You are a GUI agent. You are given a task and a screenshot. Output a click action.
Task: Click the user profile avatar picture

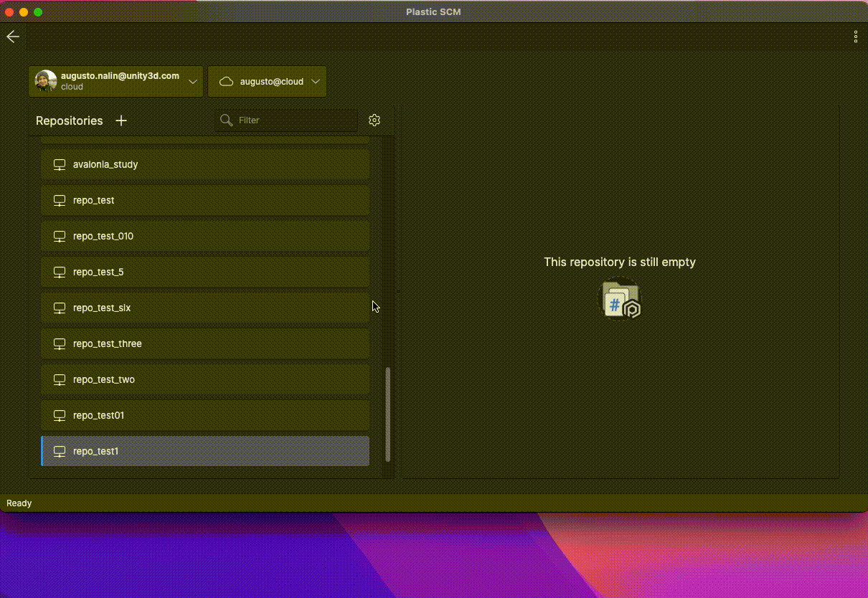[x=44, y=81]
